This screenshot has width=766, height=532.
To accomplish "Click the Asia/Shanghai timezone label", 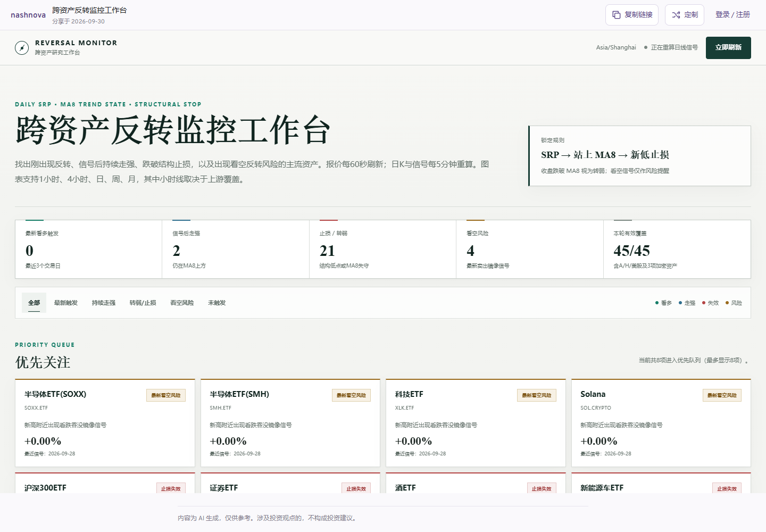I will tap(616, 47).
